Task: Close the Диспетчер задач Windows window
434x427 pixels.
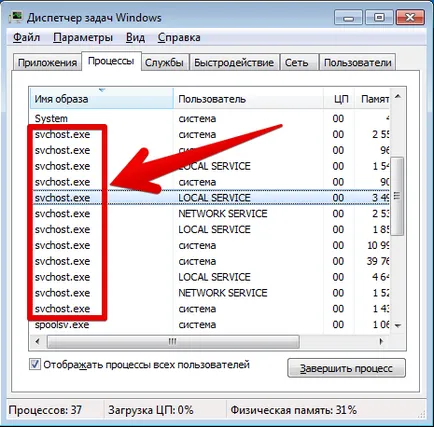Action: point(410,17)
